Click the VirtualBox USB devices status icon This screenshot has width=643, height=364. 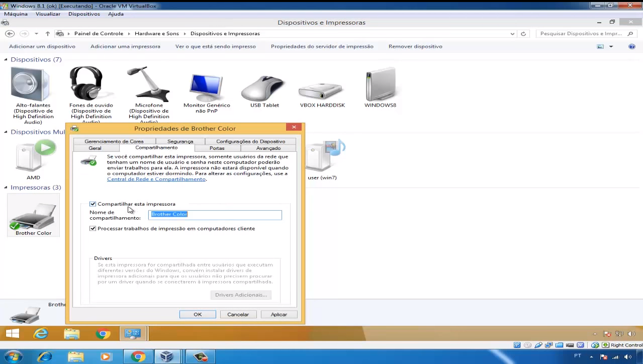538,345
